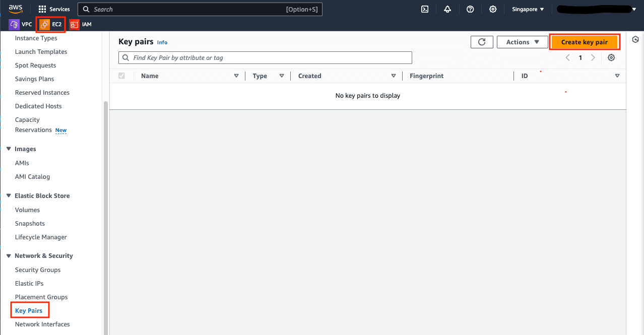Sort by ID column arrow
Screen dimensions: 644x335
(x=617, y=76)
